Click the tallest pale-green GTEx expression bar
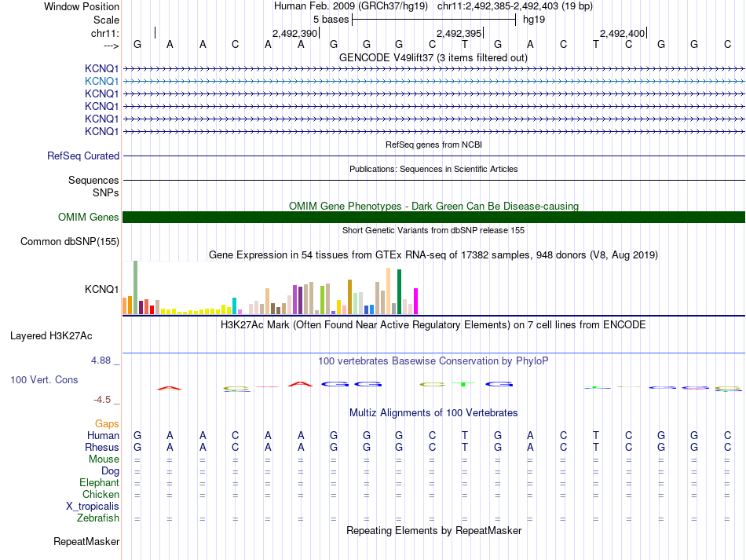The image size is (746, 560). tap(135, 287)
